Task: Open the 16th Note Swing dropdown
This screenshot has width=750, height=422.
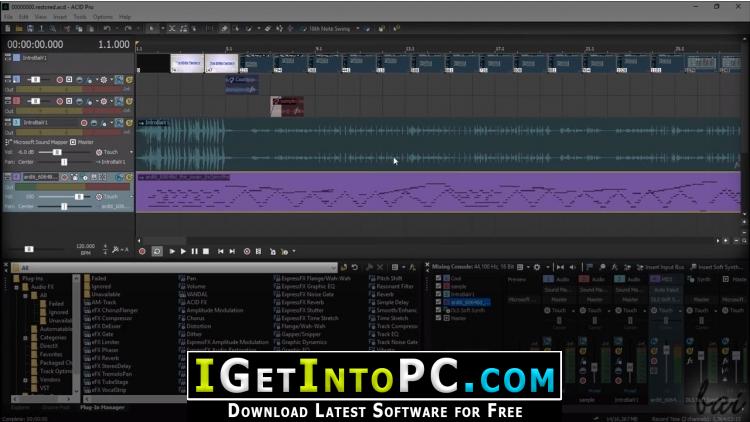Action: [357, 29]
